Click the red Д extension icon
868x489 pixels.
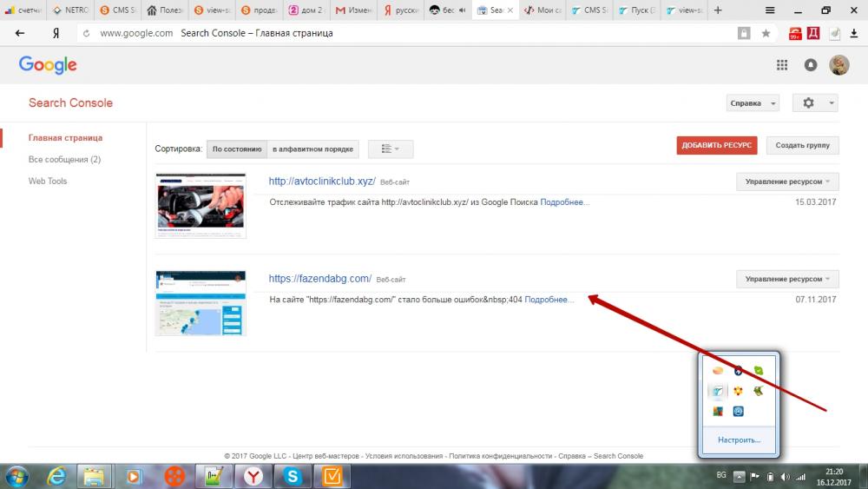point(813,33)
